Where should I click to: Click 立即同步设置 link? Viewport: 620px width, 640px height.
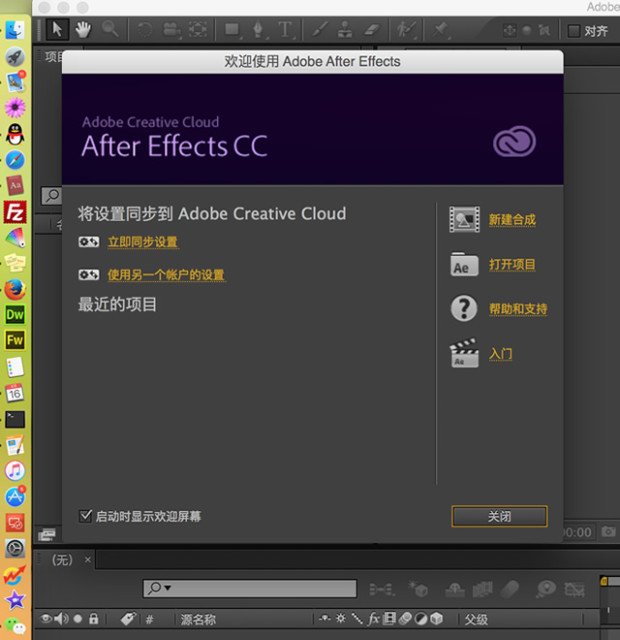pos(143,242)
